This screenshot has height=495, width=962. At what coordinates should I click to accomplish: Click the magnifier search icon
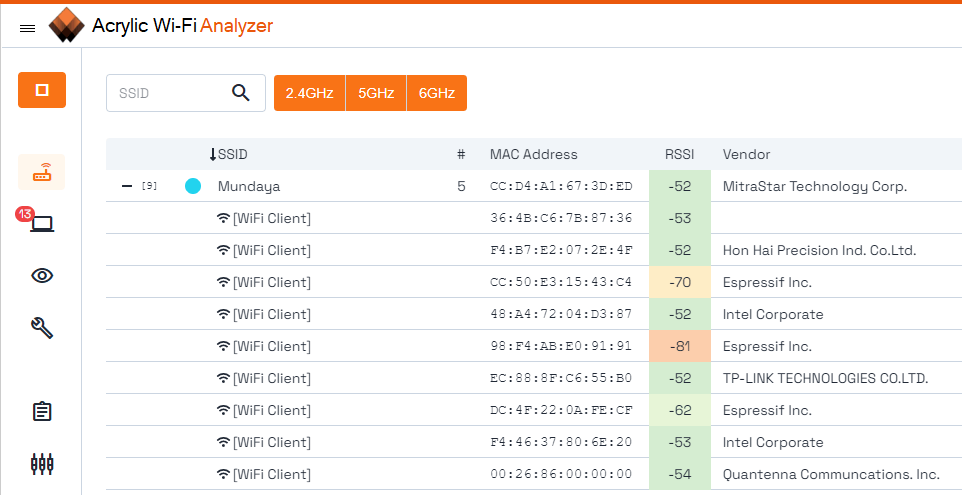point(241,93)
